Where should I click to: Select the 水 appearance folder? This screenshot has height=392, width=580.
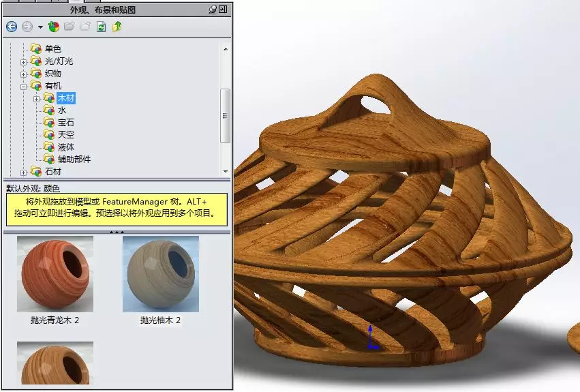click(x=62, y=110)
